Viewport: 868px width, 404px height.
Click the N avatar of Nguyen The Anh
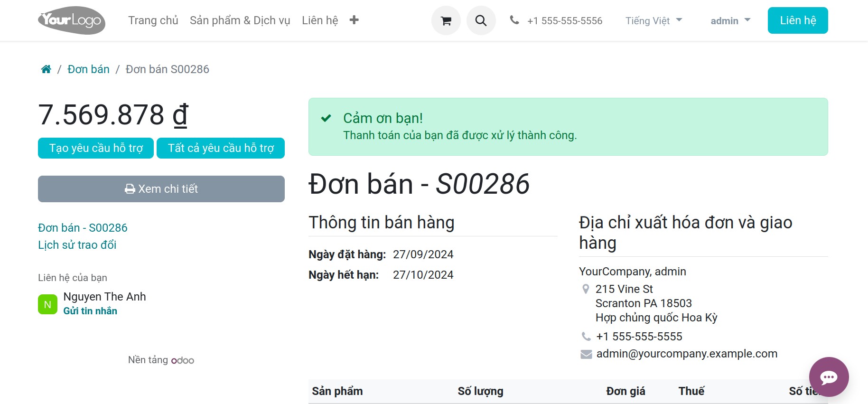click(x=47, y=304)
